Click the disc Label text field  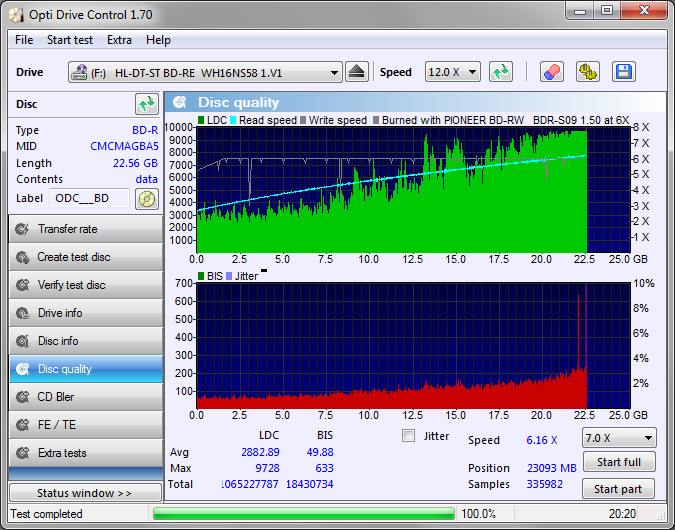89,198
